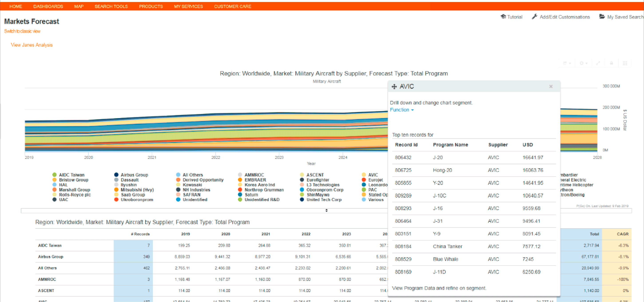The image size is (644, 302).
Task: Open the Function drill-down dropdown
Action: click(401, 110)
